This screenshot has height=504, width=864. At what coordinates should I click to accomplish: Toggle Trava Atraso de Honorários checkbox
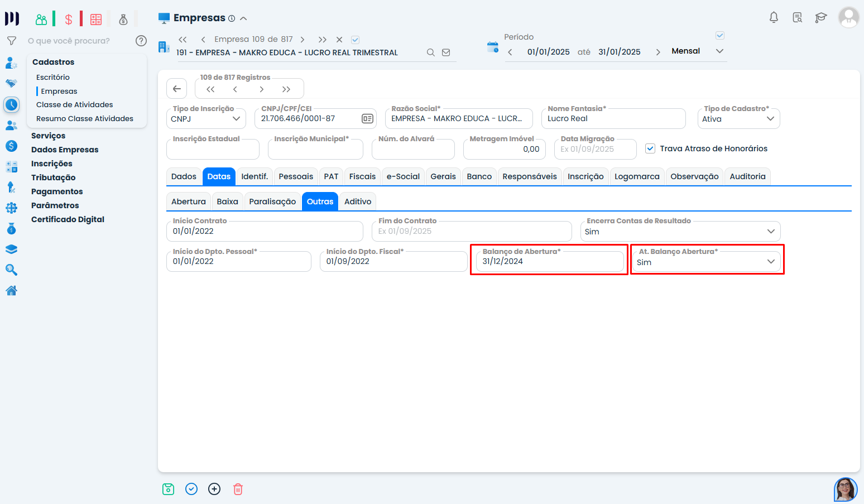[650, 148]
